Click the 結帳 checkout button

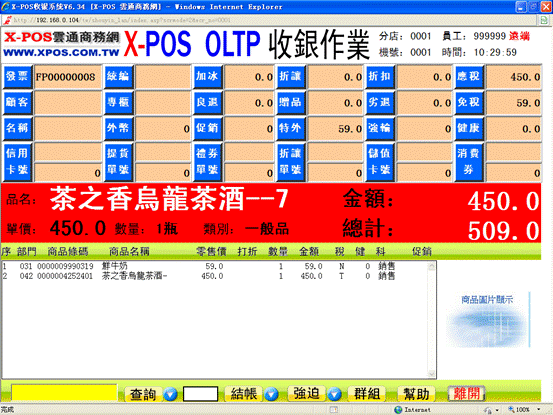pyautogui.click(x=244, y=393)
